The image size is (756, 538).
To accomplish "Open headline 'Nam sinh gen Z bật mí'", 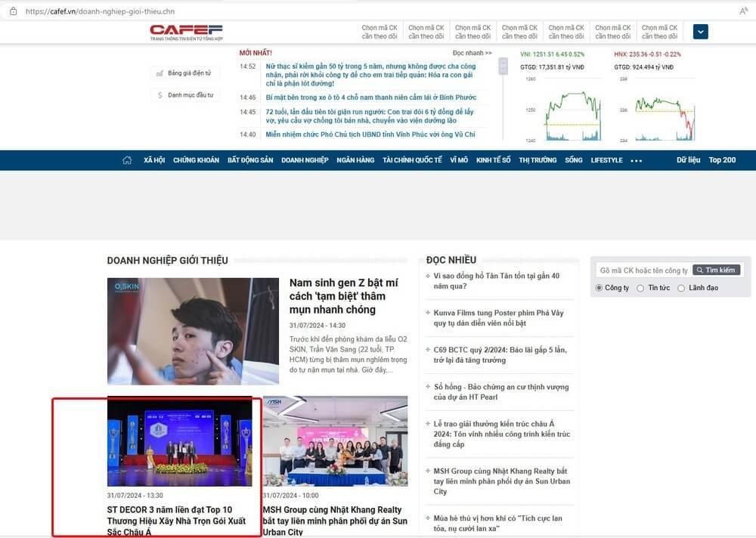I will pyautogui.click(x=344, y=296).
